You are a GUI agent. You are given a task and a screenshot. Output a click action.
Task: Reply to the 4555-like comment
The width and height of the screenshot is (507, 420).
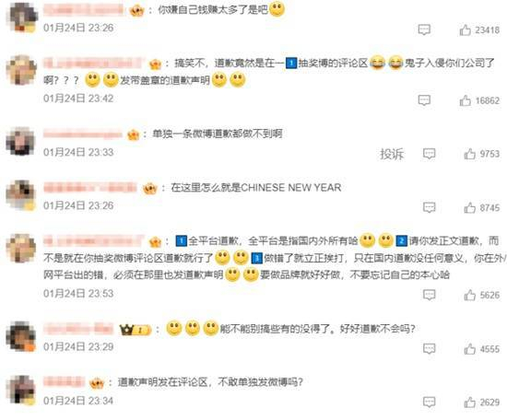point(429,348)
